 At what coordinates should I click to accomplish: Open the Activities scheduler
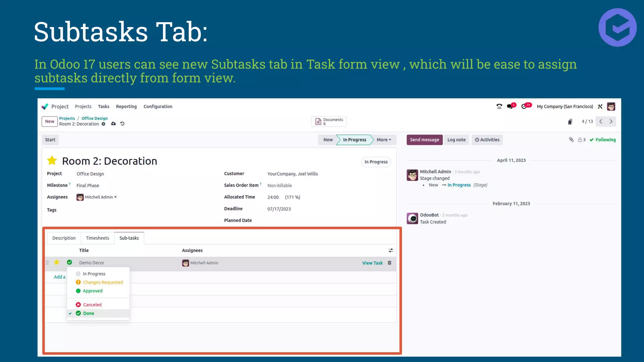[x=487, y=140]
